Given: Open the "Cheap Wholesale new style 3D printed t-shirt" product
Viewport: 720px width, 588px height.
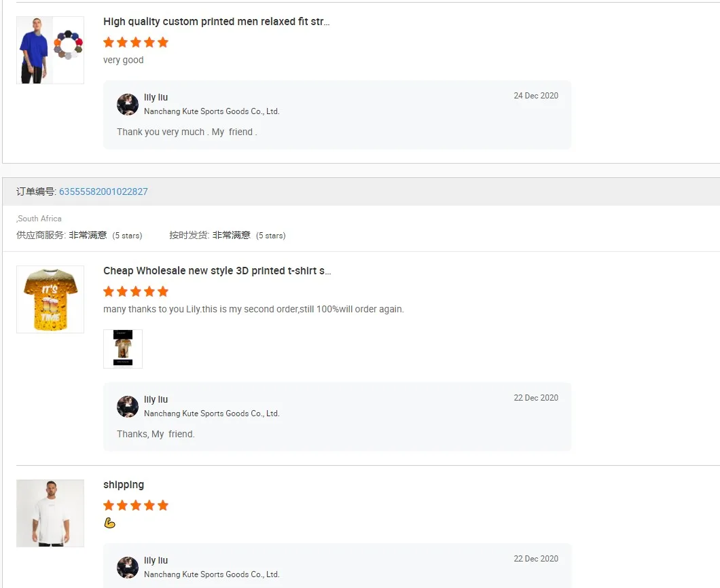Looking at the screenshot, I should (x=217, y=271).
